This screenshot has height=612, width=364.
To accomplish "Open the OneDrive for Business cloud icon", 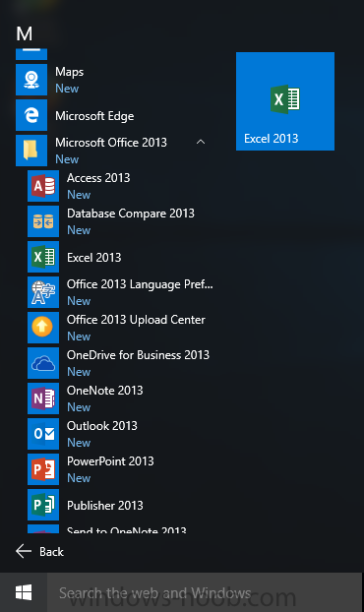I will point(43,363).
